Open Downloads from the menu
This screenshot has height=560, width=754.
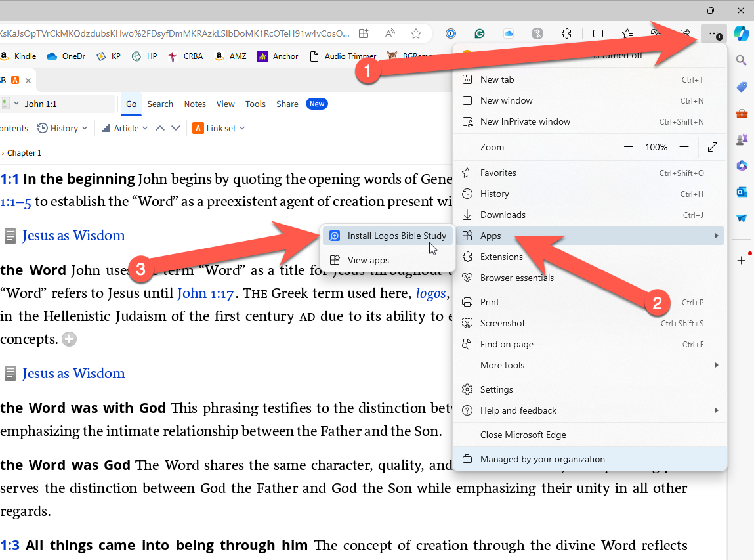click(590, 215)
